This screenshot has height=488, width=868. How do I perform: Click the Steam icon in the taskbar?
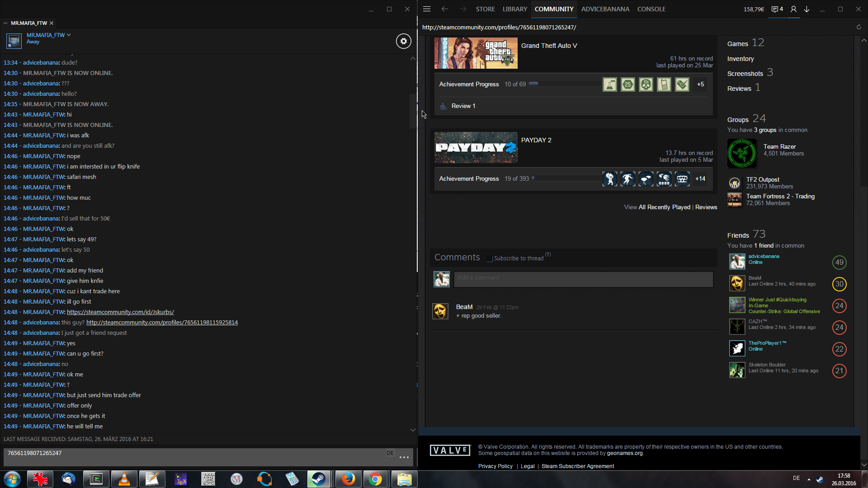pos(319,479)
